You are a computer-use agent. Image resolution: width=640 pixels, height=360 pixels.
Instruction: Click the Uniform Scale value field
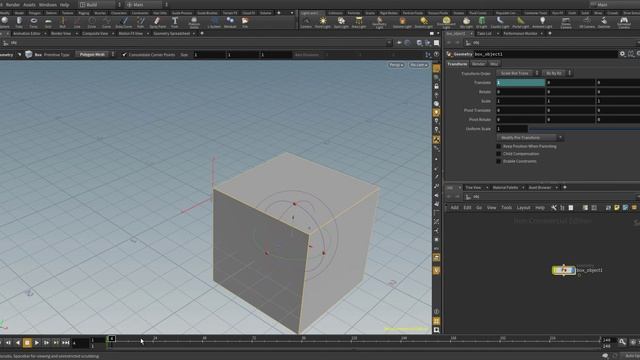(x=512, y=129)
